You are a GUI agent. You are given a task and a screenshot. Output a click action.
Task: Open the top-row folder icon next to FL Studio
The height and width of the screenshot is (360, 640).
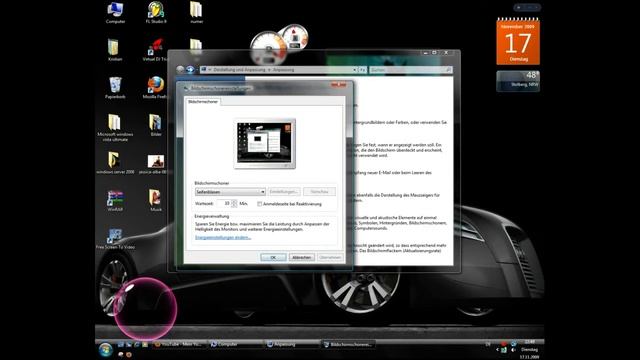click(x=196, y=12)
